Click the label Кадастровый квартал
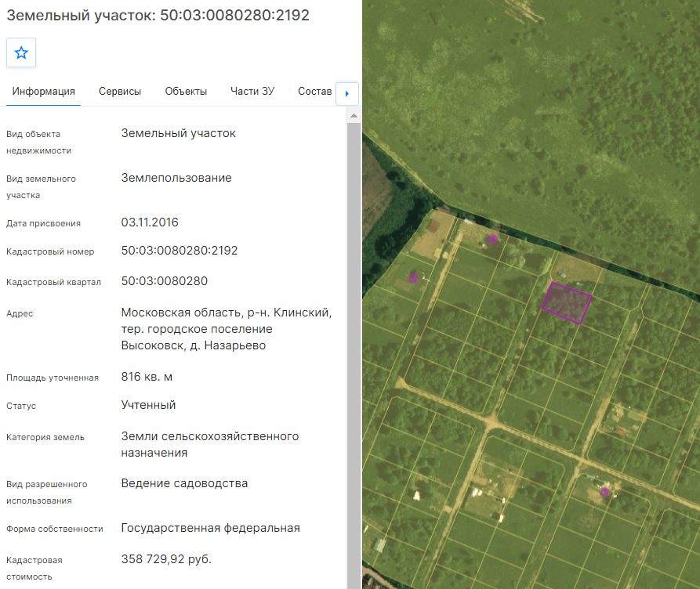The width and height of the screenshot is (700, 589). (x=53, y=283)
